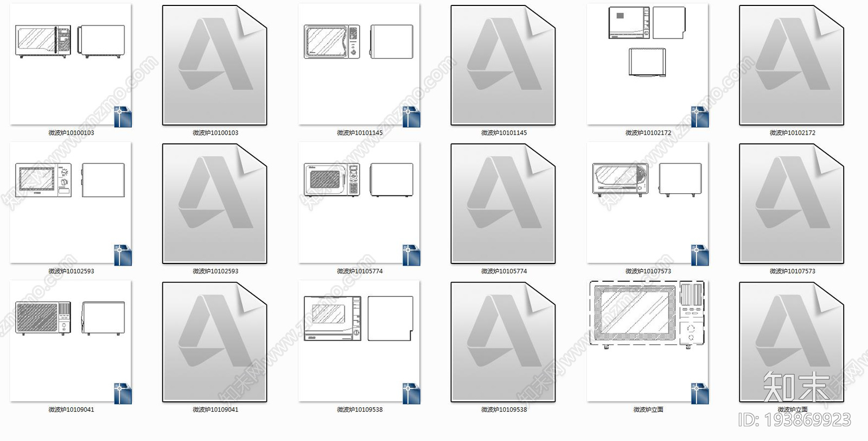Image resolution: width=868 pixels, height=441 pixels.
Task: Click the 微波炉立面 label under the Autodesk icon
Action: (793, 409)
